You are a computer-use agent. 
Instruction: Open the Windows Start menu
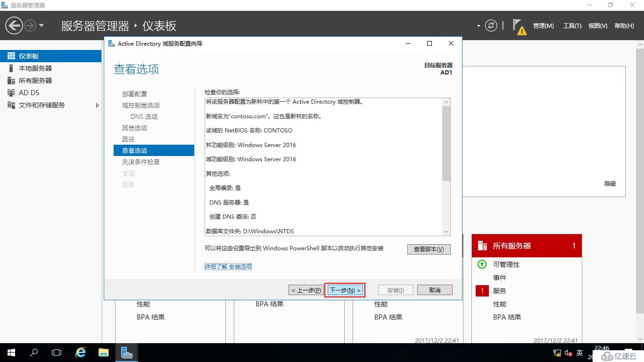[x=11, y=353]
